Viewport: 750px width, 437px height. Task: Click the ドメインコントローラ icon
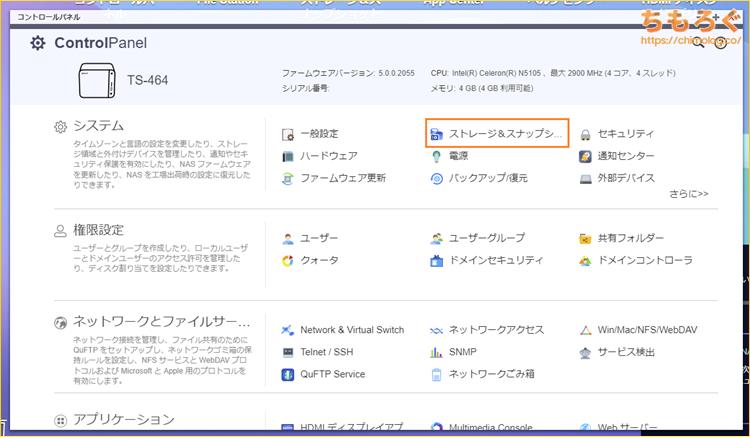pyautogui.click(x=585, y=261)
